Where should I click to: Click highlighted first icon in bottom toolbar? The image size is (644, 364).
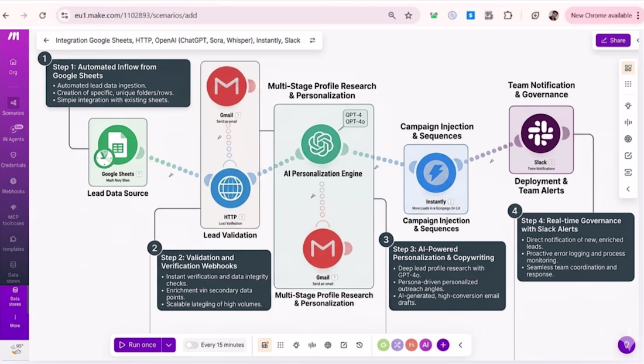point(265,345)
